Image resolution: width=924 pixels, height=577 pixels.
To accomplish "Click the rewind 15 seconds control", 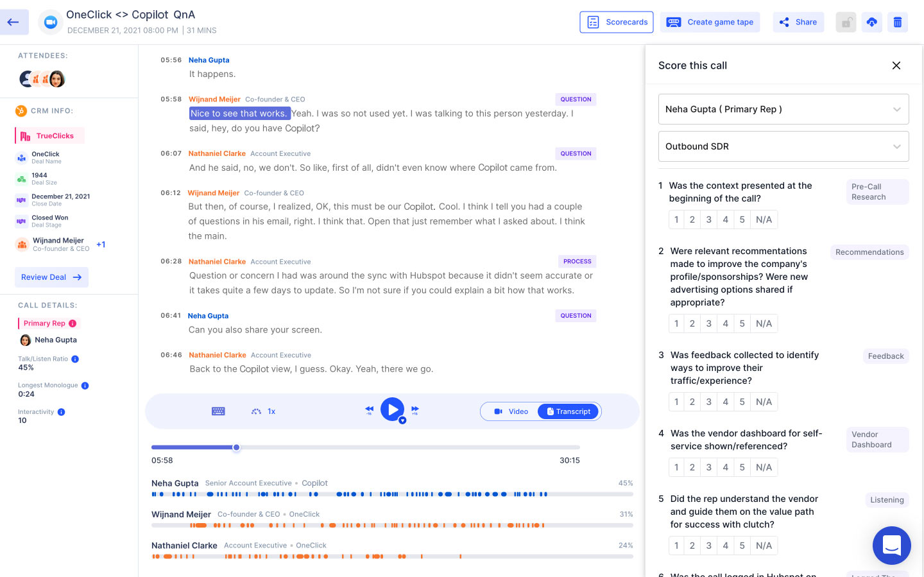I will [369, 409].
